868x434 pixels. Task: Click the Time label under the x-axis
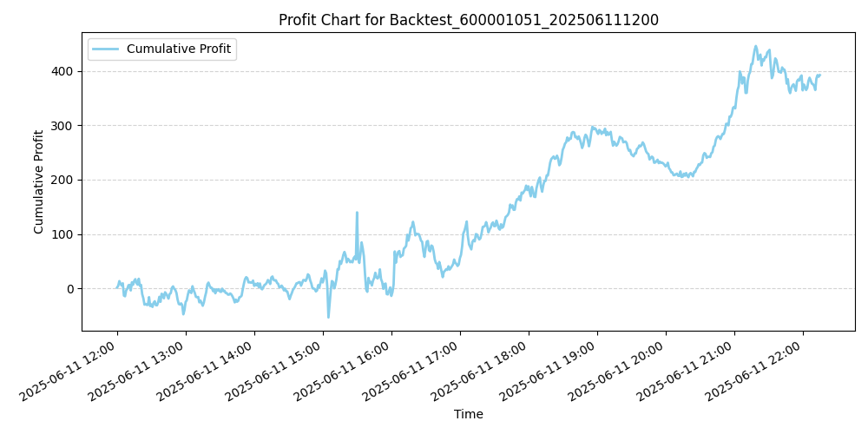469,415
